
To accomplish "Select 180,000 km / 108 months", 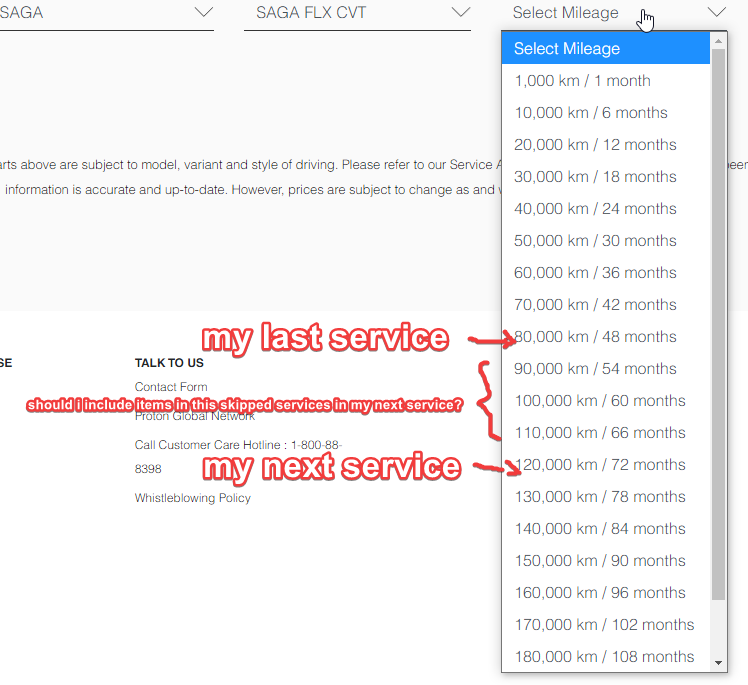I will pos(604,657).
